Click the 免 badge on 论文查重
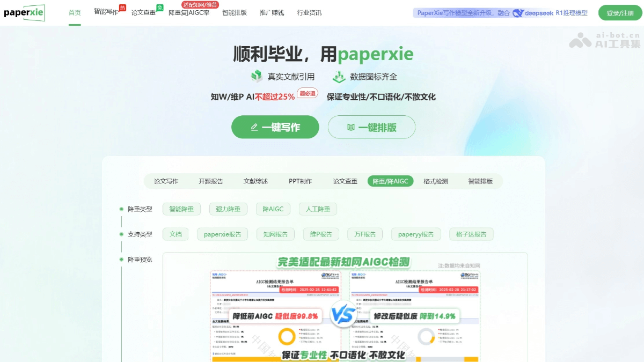 point(159,7)
